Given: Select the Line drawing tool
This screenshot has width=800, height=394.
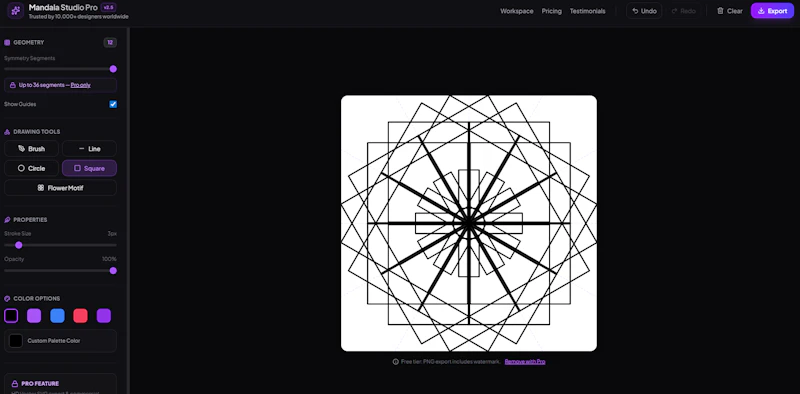Looking at the screenshot, I should click(89, 149).
